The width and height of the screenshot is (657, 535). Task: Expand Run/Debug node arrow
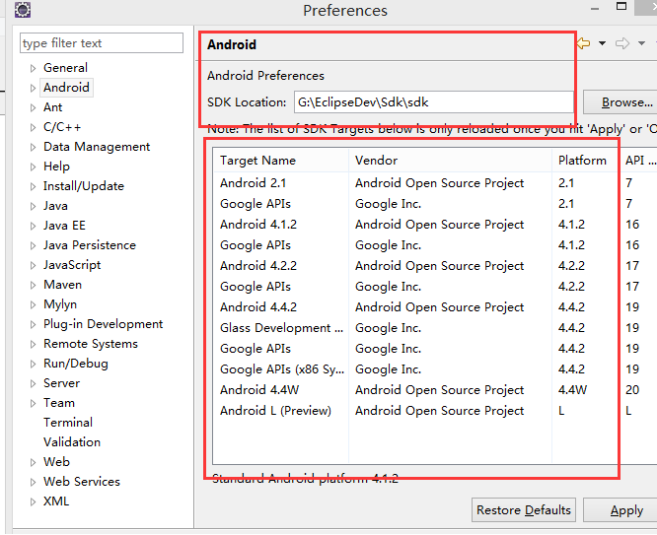click(33, 364)
